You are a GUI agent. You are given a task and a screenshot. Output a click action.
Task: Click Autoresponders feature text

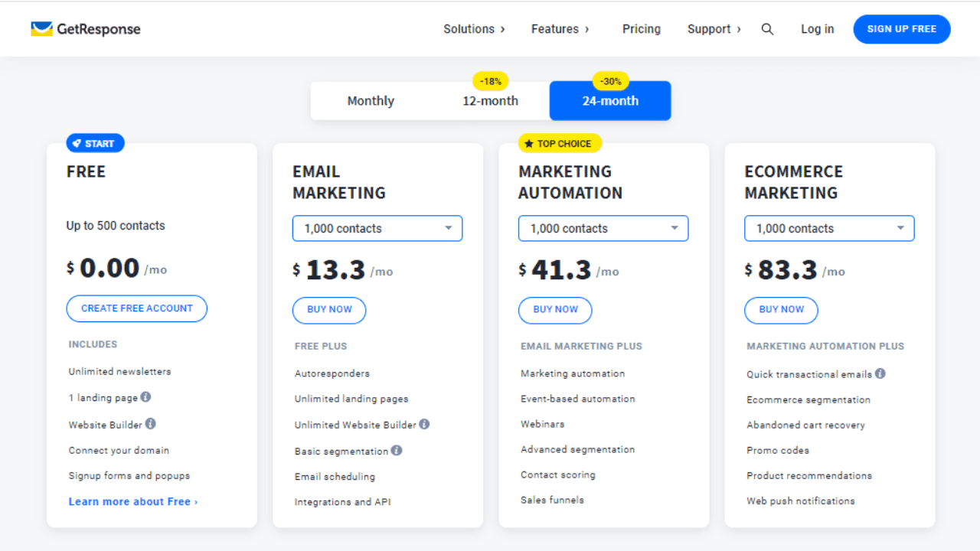tap(332, 373)
